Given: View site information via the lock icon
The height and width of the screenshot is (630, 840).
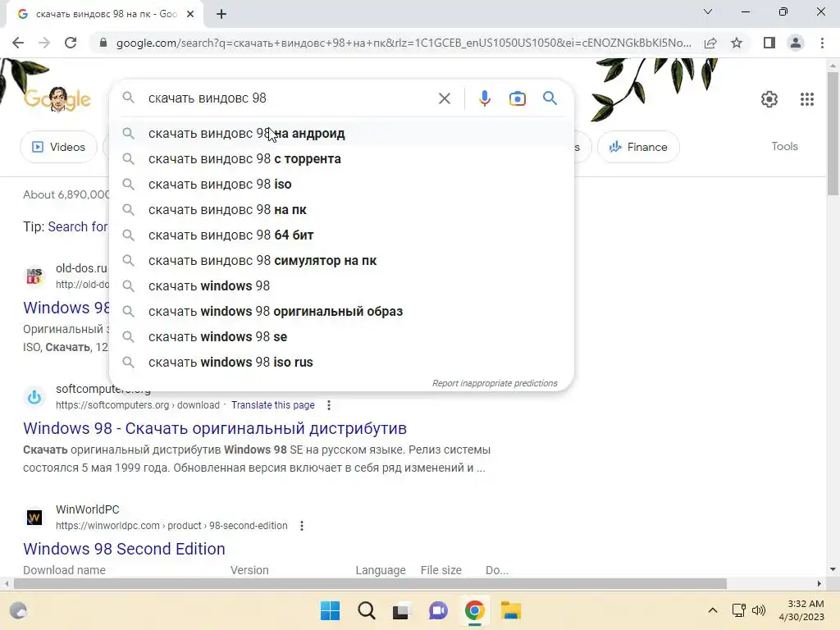Looking at the screenshot, I should pyautogui.click(x=103, y=43).
